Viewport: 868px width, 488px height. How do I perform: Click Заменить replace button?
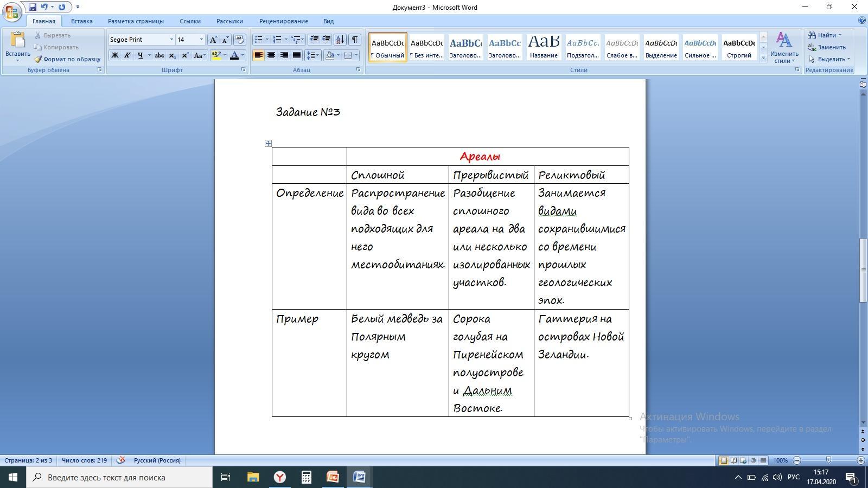[827, 47]
